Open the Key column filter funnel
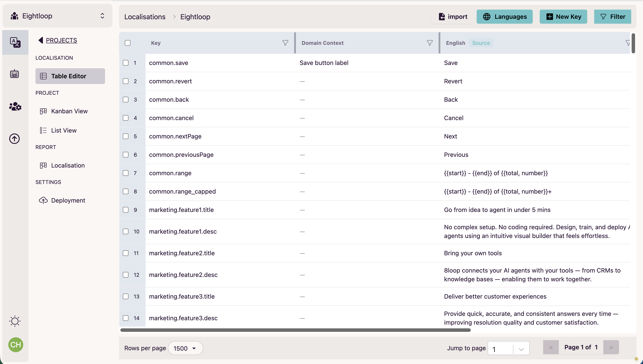This screenshot has width=643, height=364. [285, 43]
